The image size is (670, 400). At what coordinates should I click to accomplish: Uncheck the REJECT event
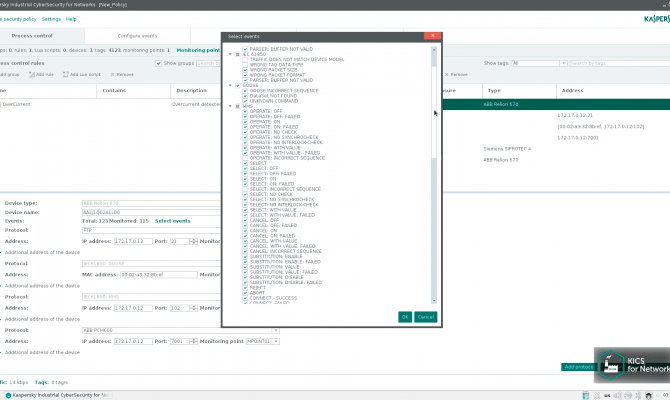[x=245, y=288]
